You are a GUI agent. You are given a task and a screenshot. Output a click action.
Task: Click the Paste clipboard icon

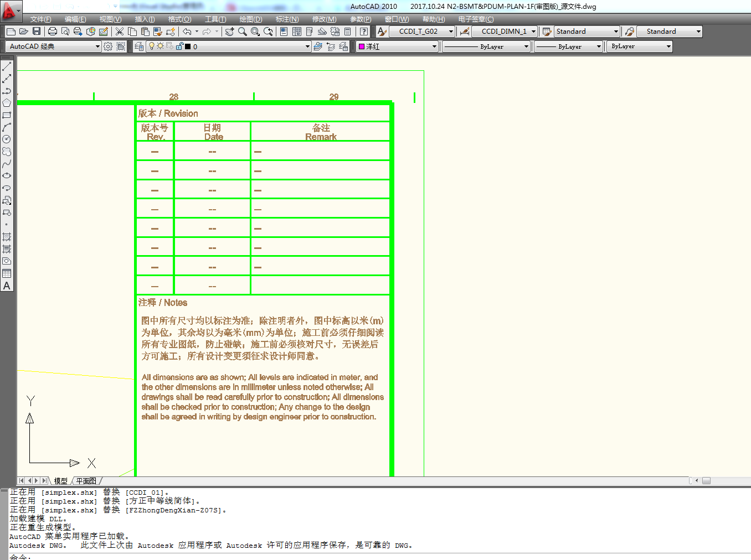[x=145, y=32]
